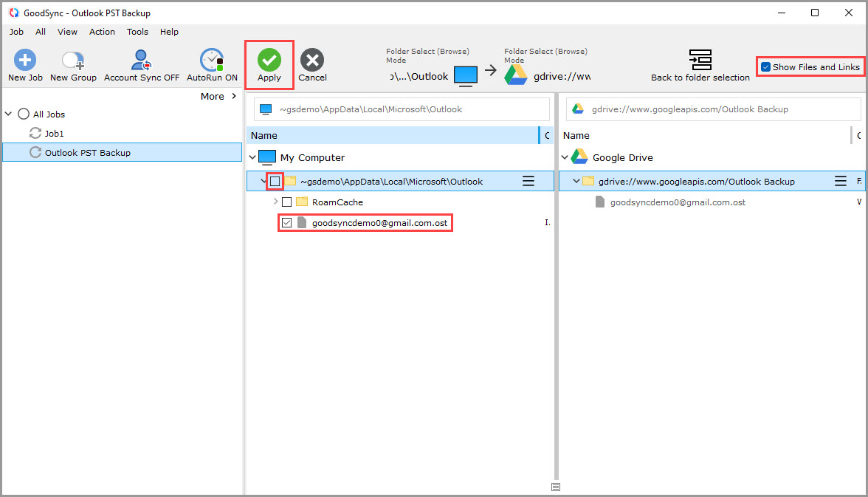Click the sync direction arrow in toolbar

tap(490, 70)
